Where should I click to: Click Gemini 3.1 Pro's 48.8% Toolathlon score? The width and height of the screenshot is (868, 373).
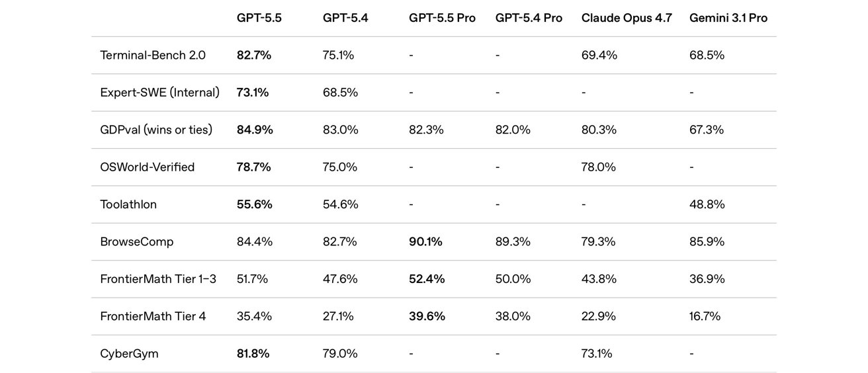click(707, 204)
